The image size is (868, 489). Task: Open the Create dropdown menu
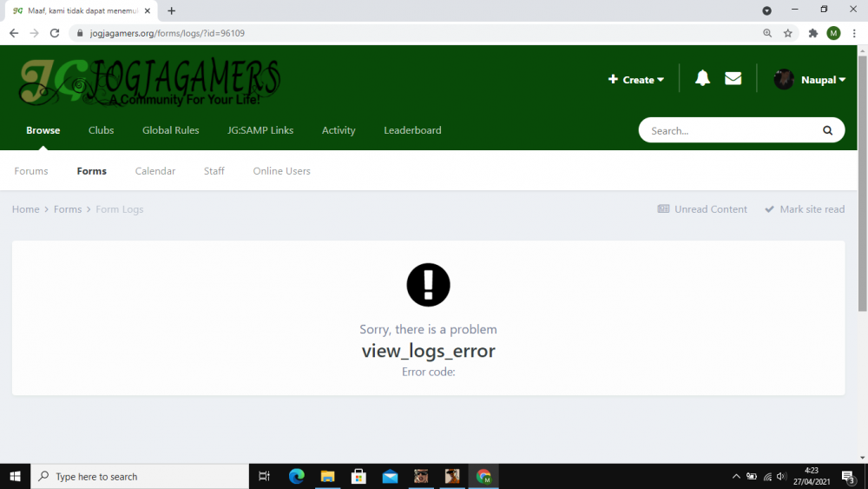coord(636,80)
